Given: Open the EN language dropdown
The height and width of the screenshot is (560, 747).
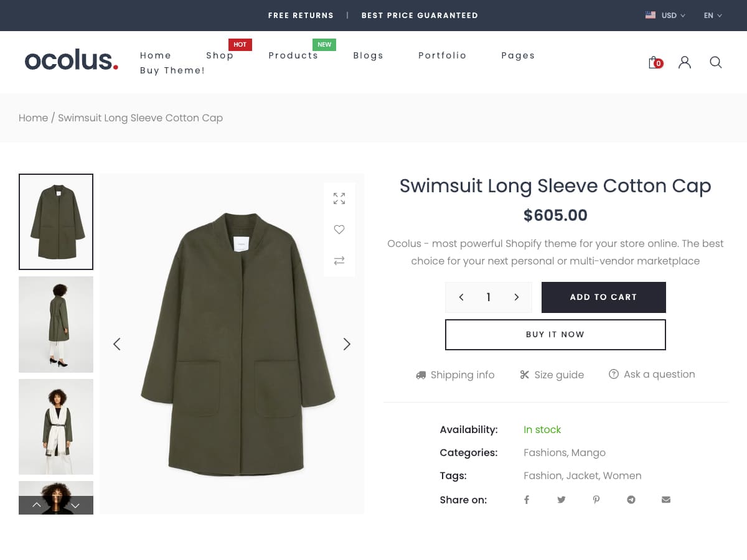Looking at the screenshot, I should [713, 16].
